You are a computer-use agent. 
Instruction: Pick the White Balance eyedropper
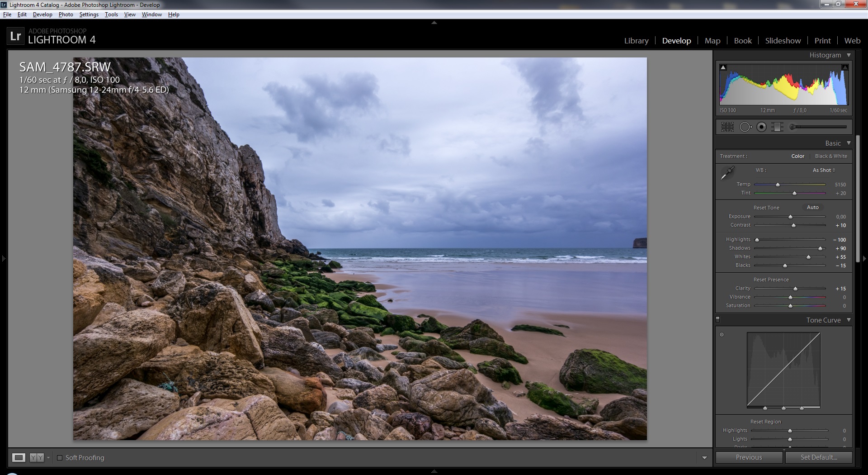tap(727, 173)
